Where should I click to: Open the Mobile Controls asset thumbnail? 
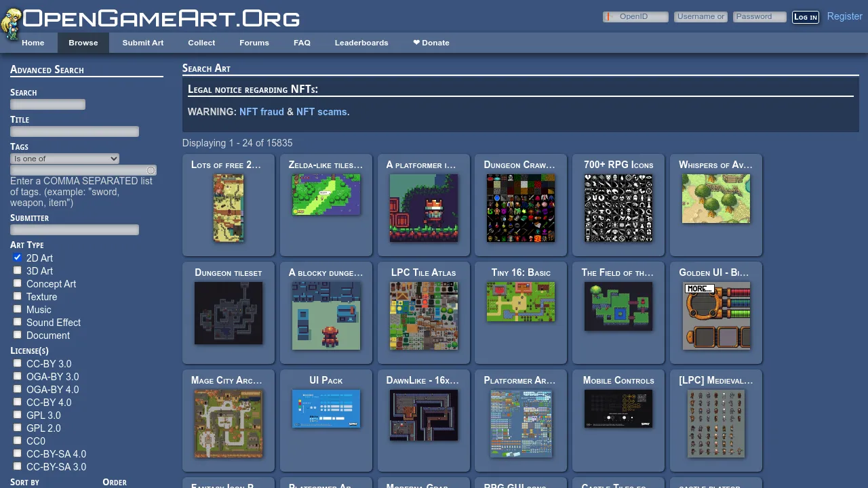click(x=618, y=409)
